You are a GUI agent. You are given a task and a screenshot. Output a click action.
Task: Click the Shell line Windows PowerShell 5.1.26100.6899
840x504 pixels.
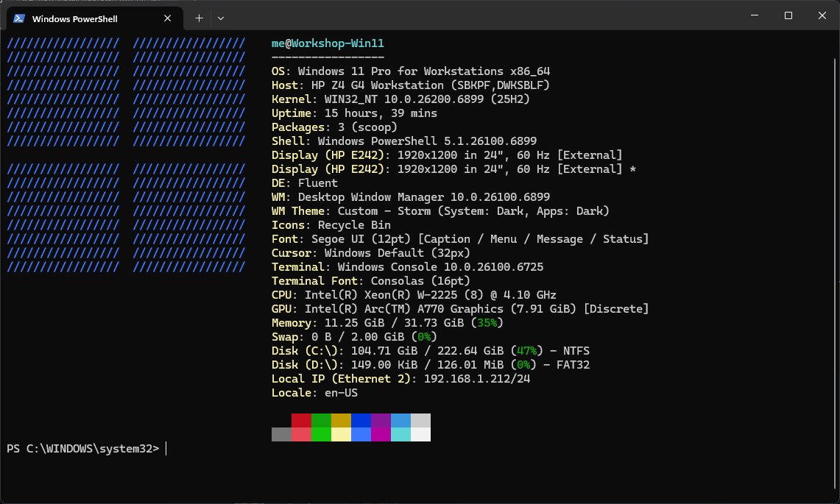[x=404, y=141]
